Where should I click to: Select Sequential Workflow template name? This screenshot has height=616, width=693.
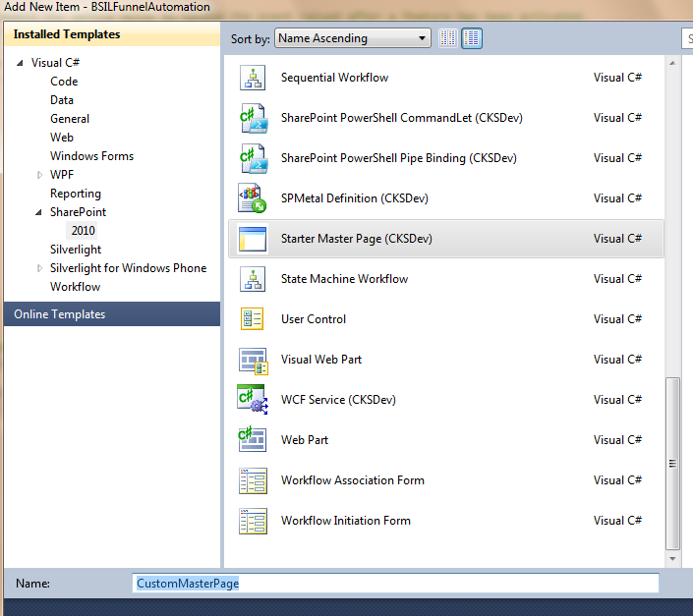tap(334, 78)
